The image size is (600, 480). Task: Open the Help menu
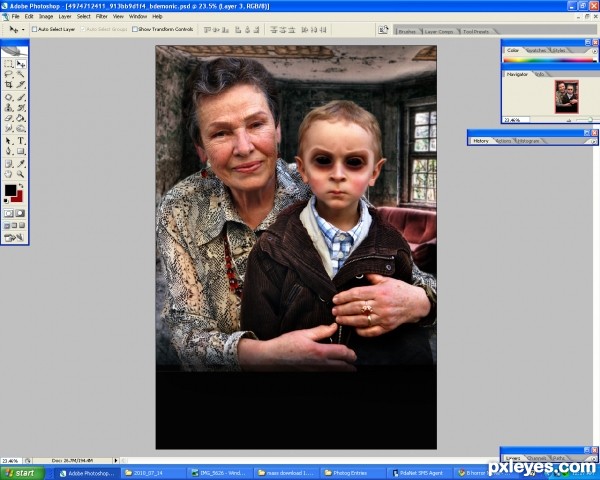tap(157, 16)
